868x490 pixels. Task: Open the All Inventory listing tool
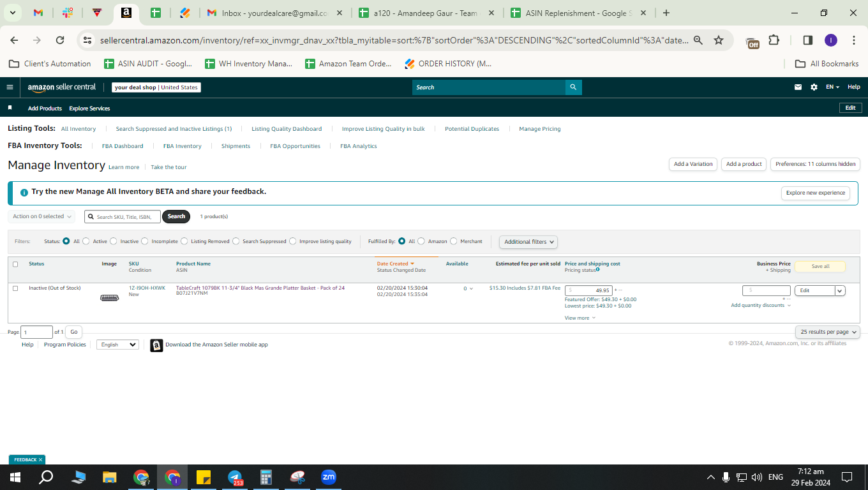(79, 129)
